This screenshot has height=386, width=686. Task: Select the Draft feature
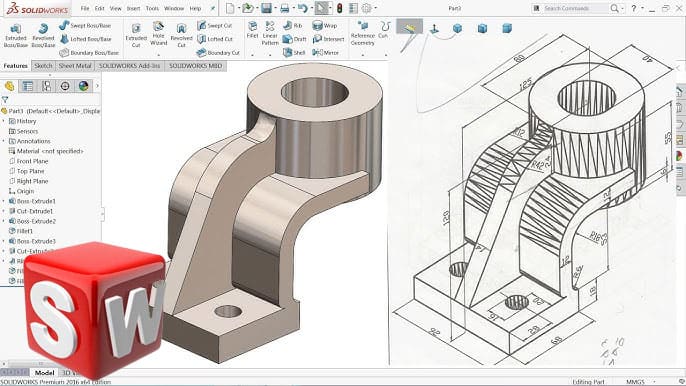(x=294, y=39)
